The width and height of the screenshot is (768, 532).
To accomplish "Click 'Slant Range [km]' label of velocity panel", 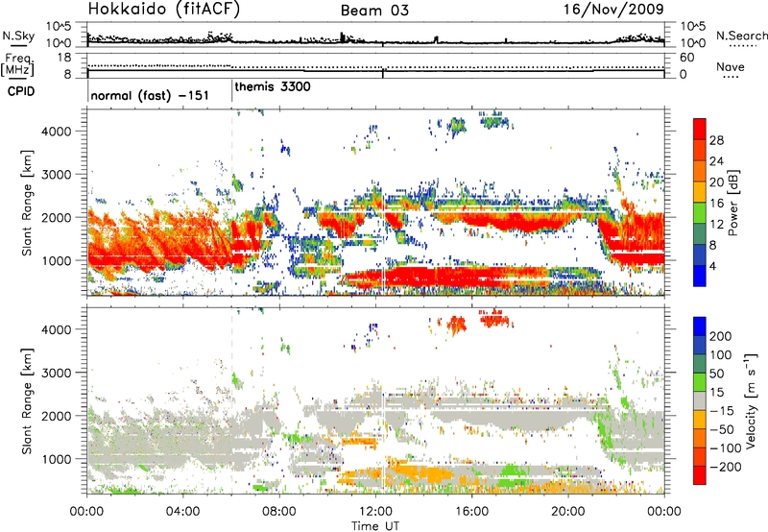I will [x=27, y=400].
